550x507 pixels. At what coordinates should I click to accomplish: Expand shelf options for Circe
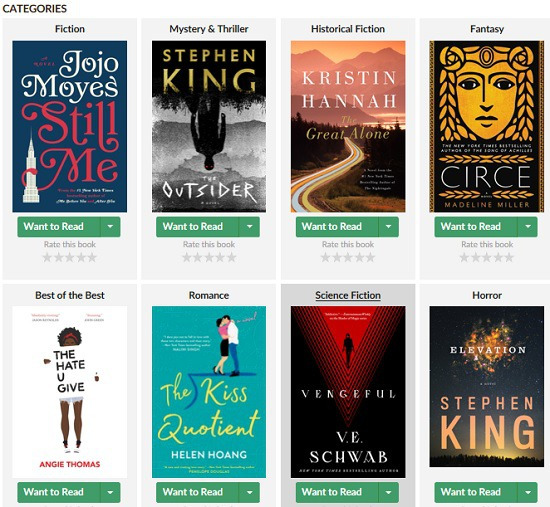point(528,227)
